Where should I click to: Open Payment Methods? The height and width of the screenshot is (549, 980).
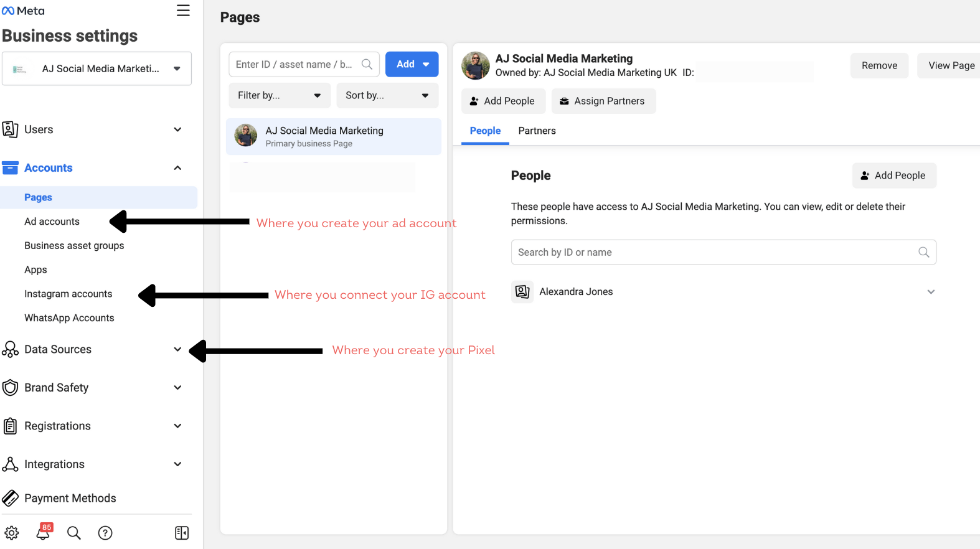(x=70, y=498)
